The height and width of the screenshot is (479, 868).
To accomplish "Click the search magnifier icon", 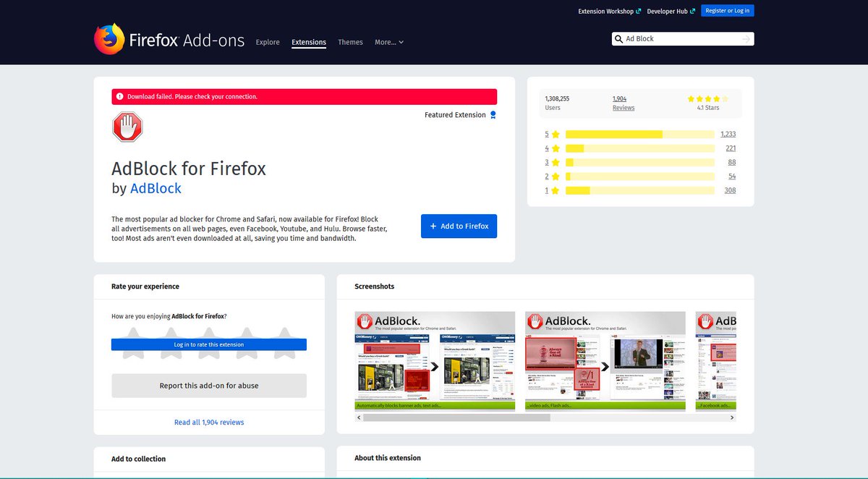I will (x=618, y=39).
